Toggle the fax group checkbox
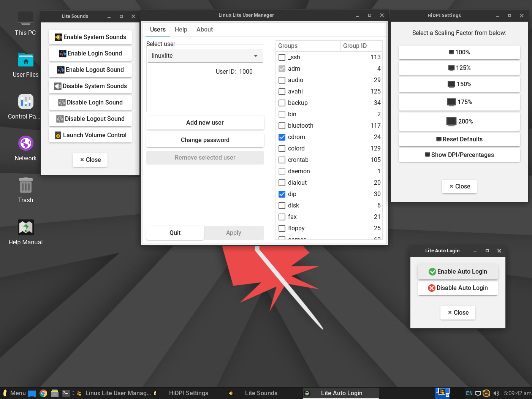 282,217
